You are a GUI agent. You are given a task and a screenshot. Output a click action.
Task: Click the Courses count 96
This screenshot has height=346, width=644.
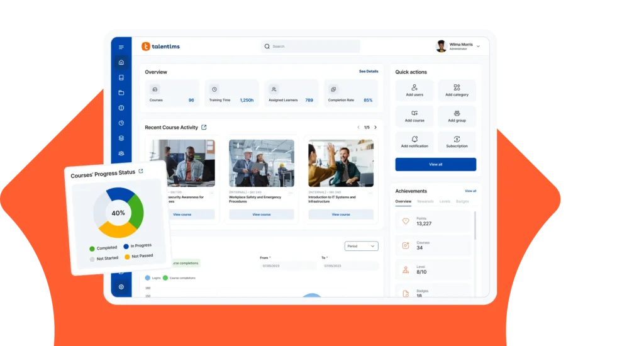tap(191, 100)
